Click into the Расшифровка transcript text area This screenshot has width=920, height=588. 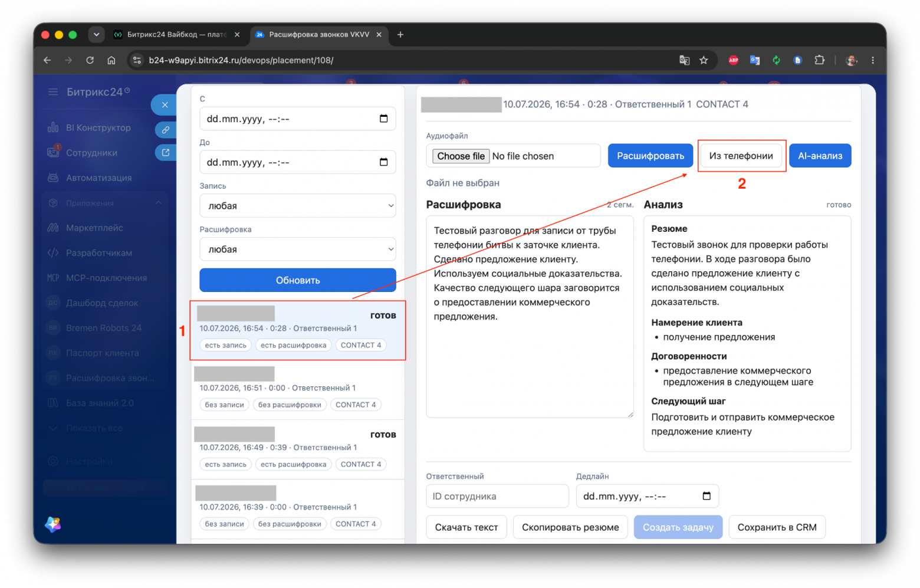530,317
